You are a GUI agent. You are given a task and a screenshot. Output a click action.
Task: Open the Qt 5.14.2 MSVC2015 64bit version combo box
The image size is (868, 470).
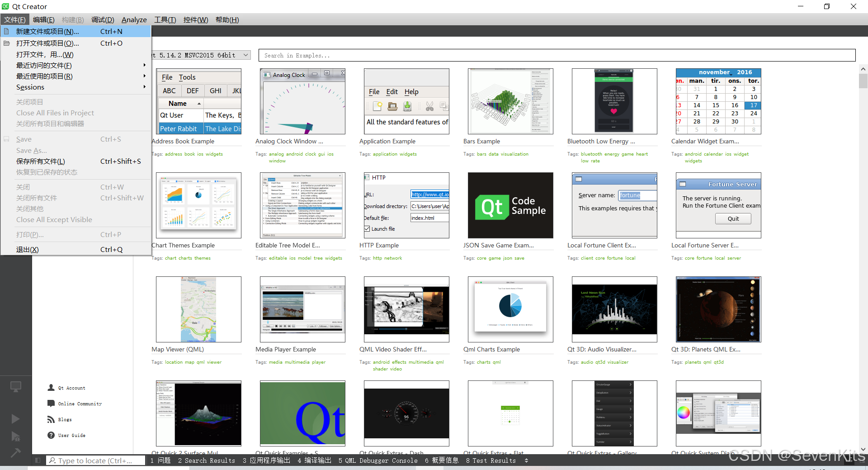(201, 55)
